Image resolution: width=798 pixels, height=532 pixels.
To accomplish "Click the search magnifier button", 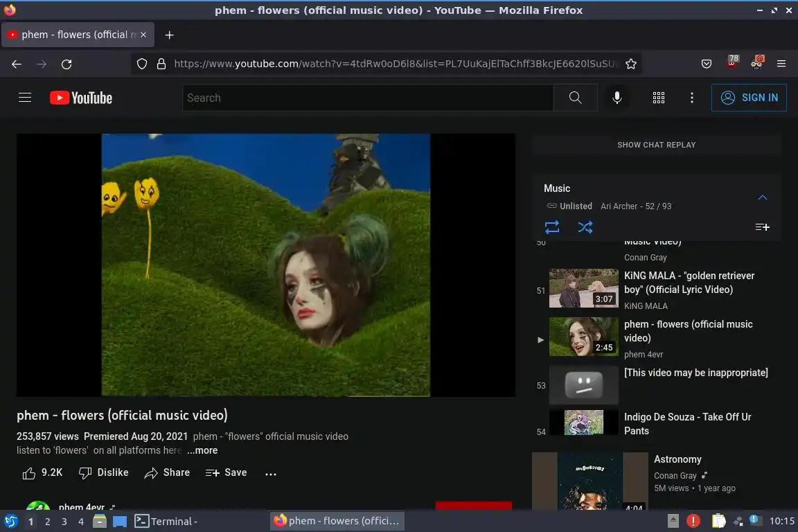I will point(575,98).
